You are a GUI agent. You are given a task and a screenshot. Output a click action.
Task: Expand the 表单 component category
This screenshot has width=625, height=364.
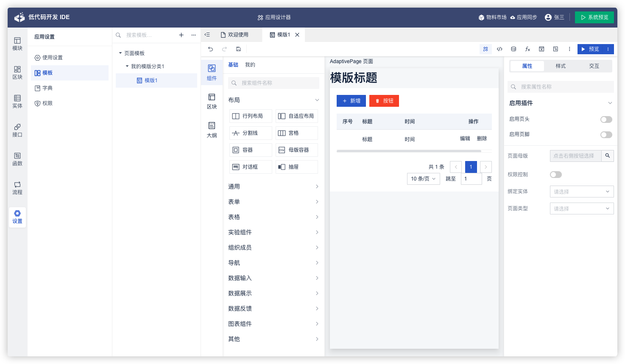[x=273, y=202]
